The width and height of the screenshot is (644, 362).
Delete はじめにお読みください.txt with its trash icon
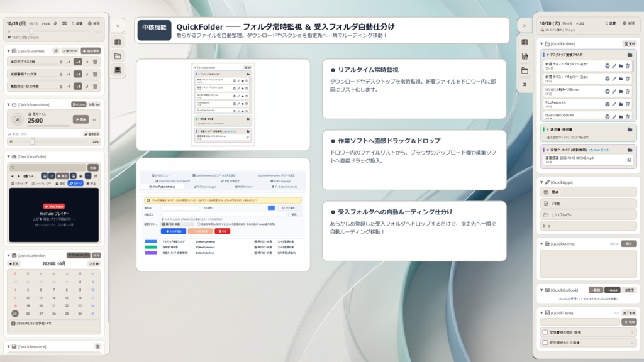pyautogui.click(x=628, y=91)
